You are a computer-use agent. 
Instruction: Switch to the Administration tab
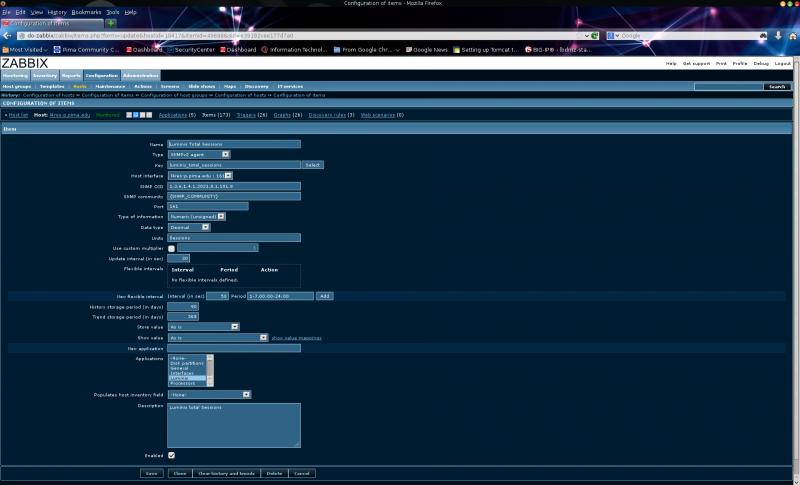click(x=141, y=75)
